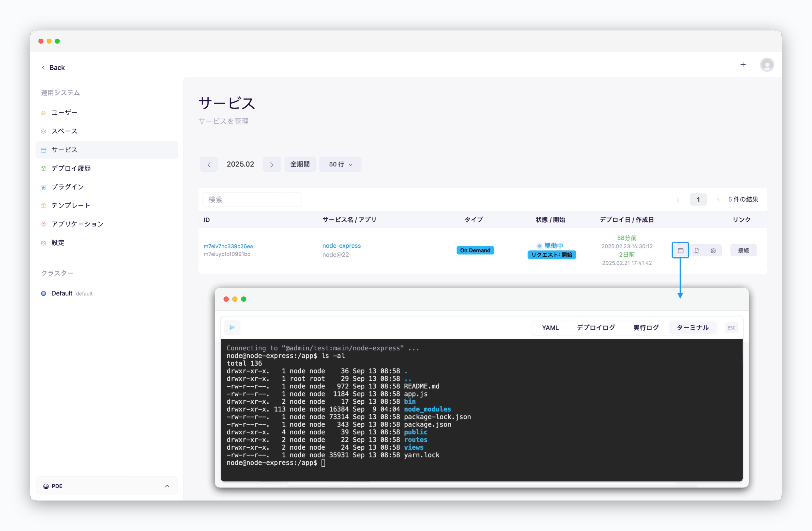This screenshot has height=531, width=812.
Task: Click the デプロイ履歴 sidebar icon
Action: coord(43,168)
